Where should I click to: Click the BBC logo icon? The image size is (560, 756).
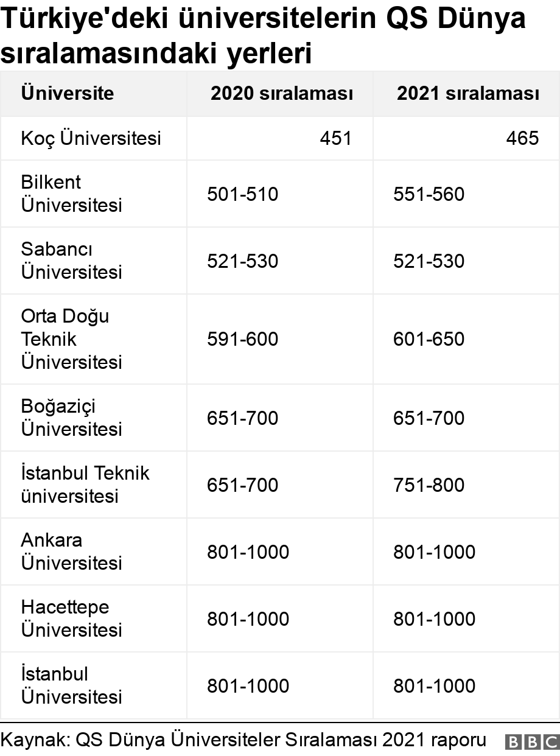[x=531, y=741]
